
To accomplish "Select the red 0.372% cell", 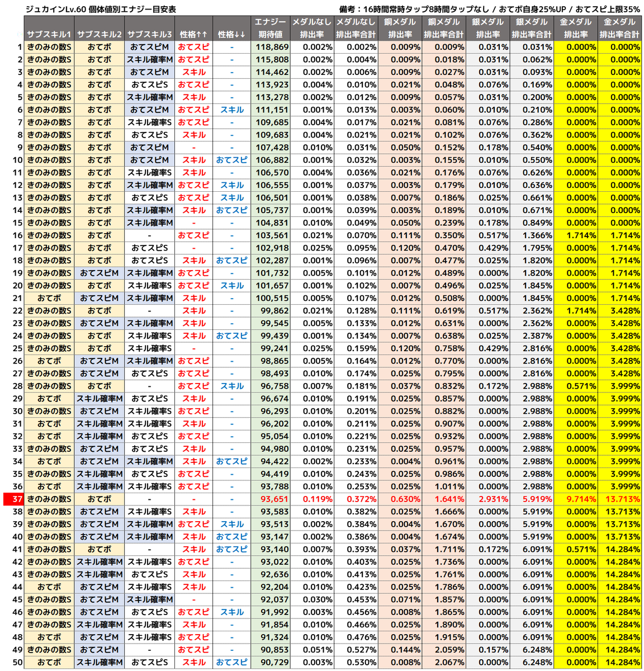I will (x=356, y=499).
